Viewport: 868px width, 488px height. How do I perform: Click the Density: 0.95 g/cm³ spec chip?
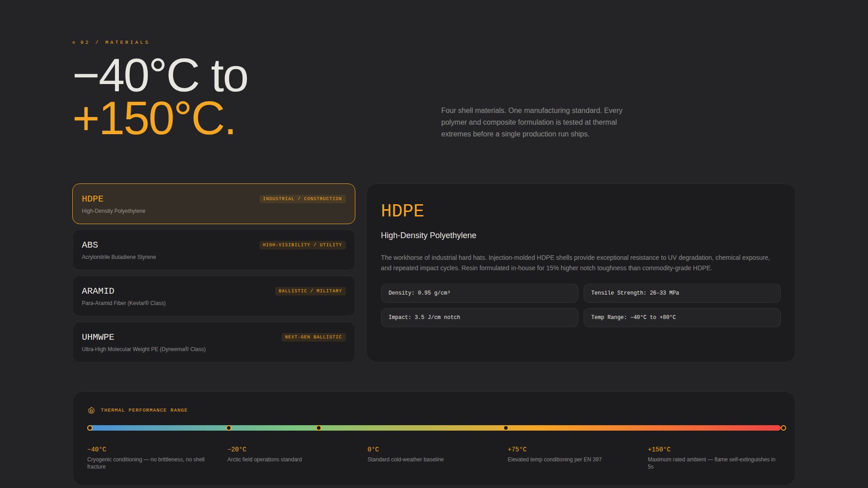tap(479, 293)
